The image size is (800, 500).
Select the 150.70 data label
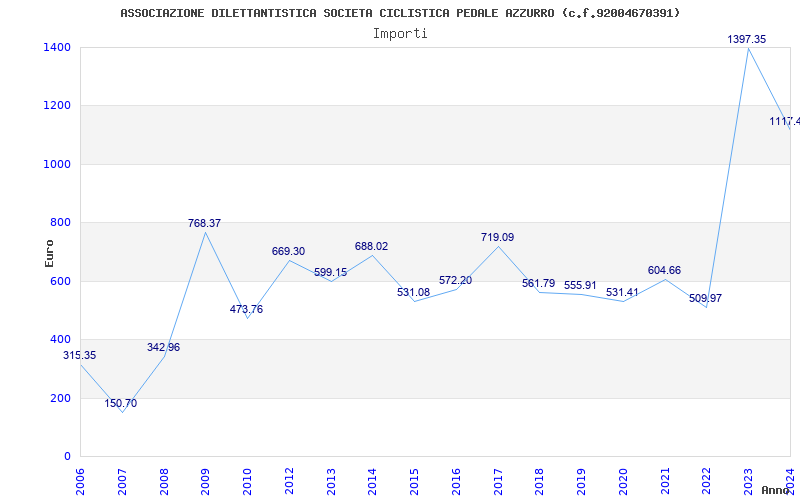coord(121,403)
